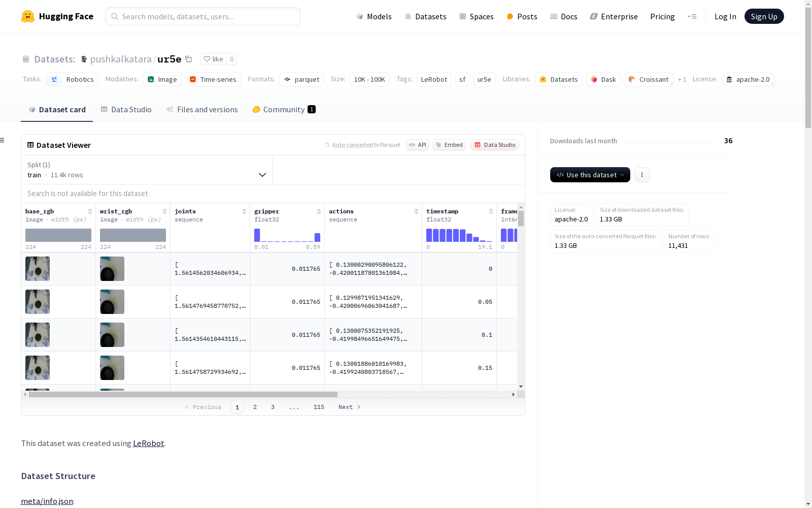Open the table of contents sidebar icon

click(3, 140)
